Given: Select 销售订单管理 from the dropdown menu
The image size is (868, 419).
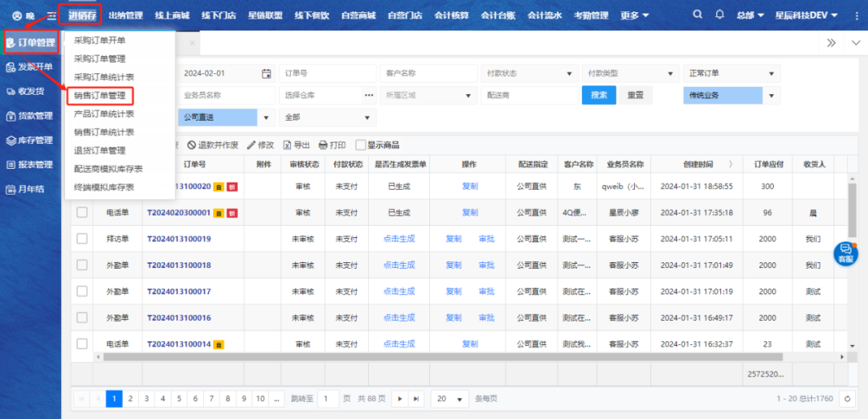Looking at the screenshot, I should 100,95.
